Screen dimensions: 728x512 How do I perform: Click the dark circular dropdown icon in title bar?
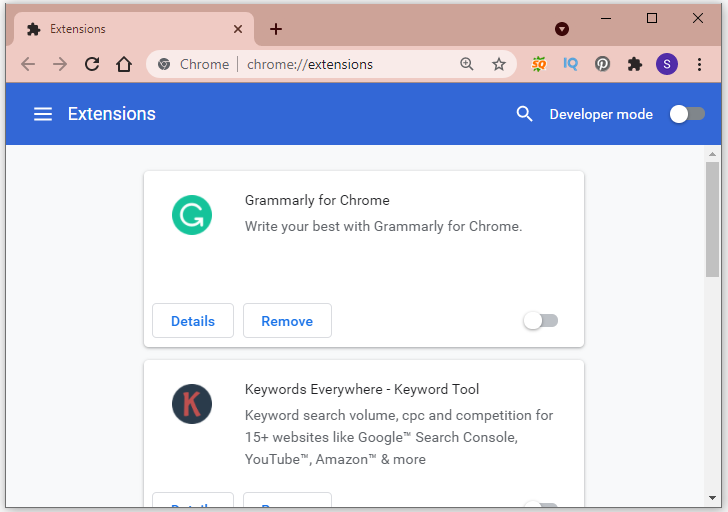click(x=562, y=29)
